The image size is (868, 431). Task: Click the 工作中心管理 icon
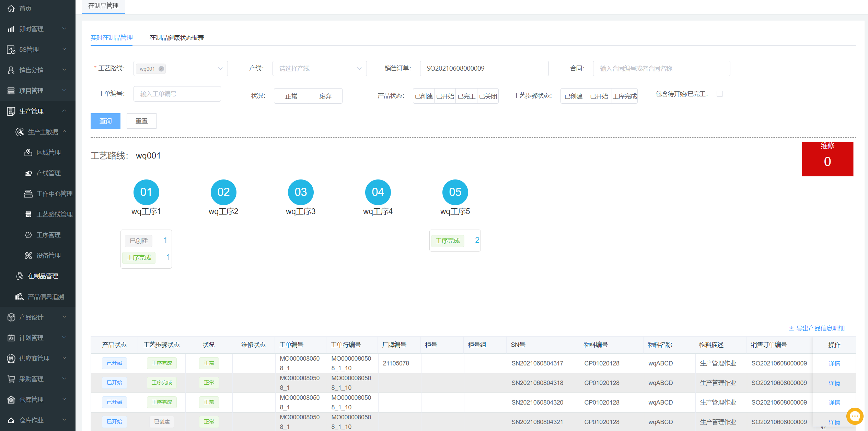(x=28, y=194)
